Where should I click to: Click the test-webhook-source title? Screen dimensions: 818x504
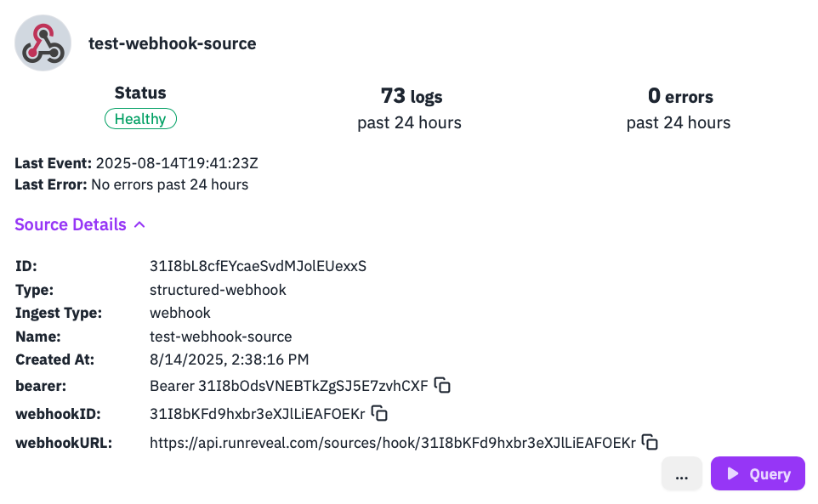[x=173, y=43]
